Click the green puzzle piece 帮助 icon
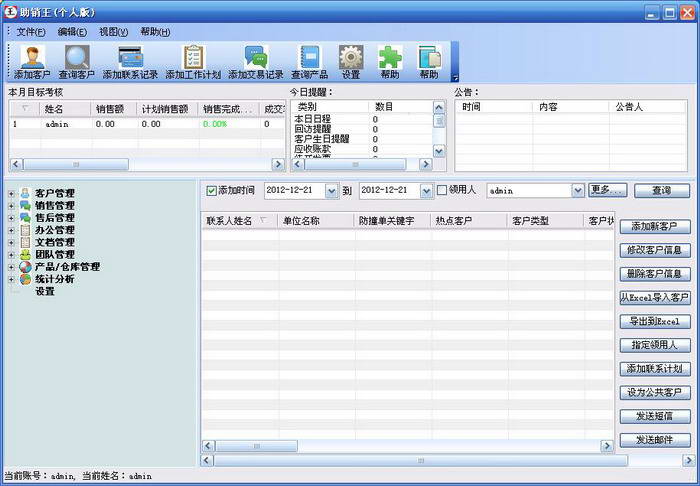The height and width of the screenshot is (486, 700). [390, 57]
